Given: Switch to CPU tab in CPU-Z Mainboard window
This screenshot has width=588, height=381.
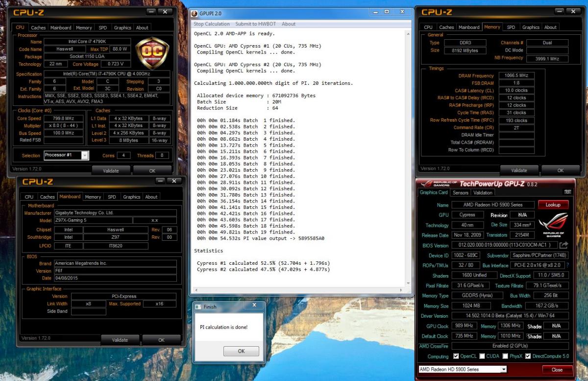Looking at the screenshot, I should click(29, 197).
